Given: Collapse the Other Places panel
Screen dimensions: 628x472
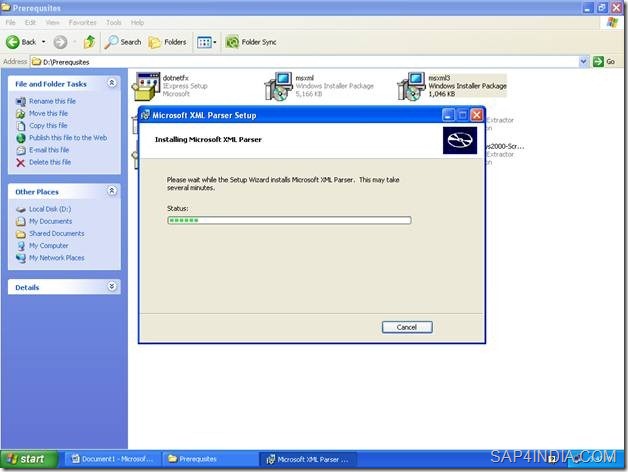Looking at the screenshot, I should (x=112, y=191).
